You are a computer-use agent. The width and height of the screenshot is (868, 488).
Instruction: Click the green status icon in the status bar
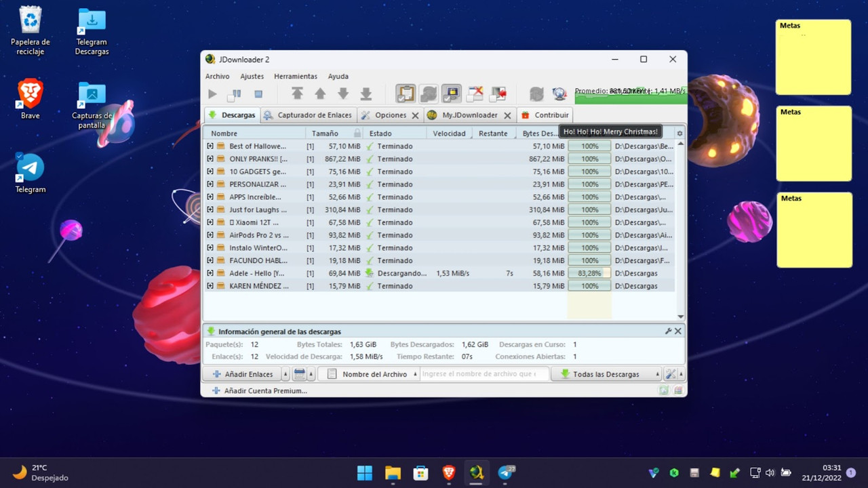click(664, 390)
